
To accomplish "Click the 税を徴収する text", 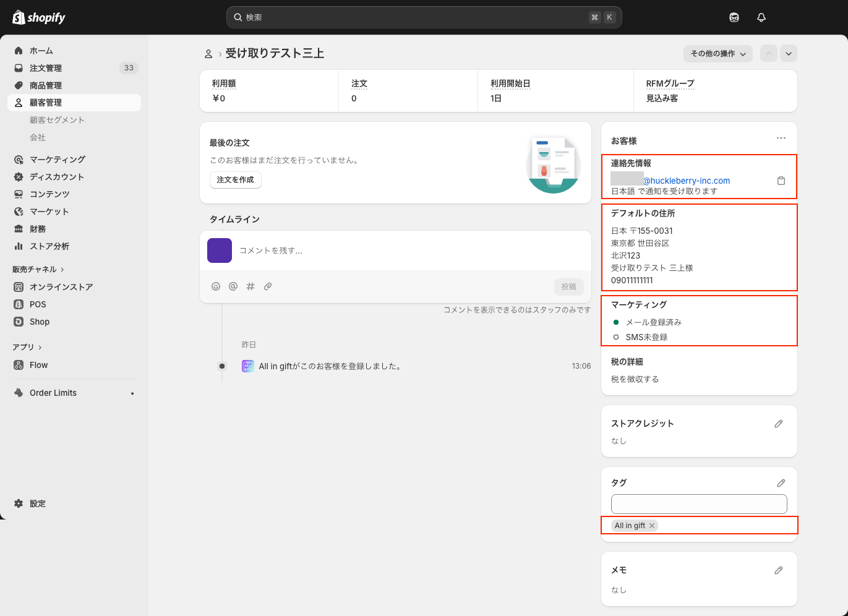I will pos(635,379).
